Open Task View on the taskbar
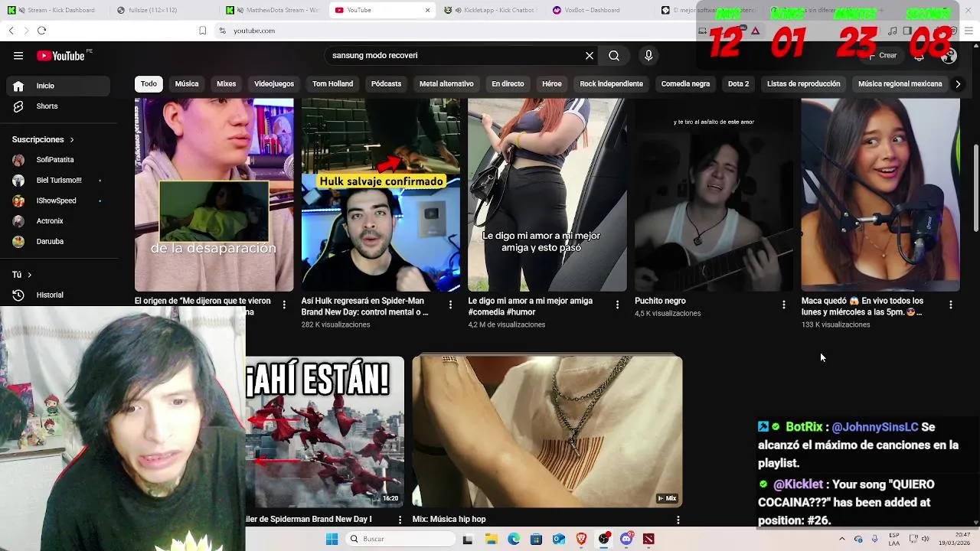 coord(468,540)
